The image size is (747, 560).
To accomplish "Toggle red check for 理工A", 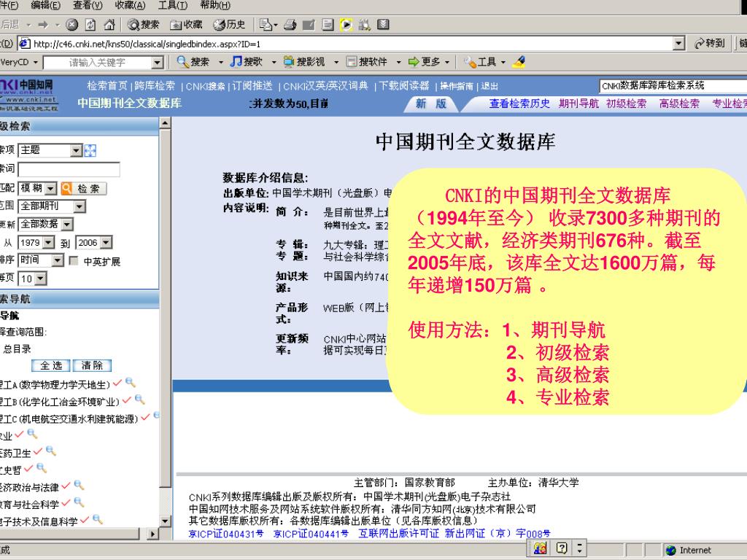I will [117, 383].
